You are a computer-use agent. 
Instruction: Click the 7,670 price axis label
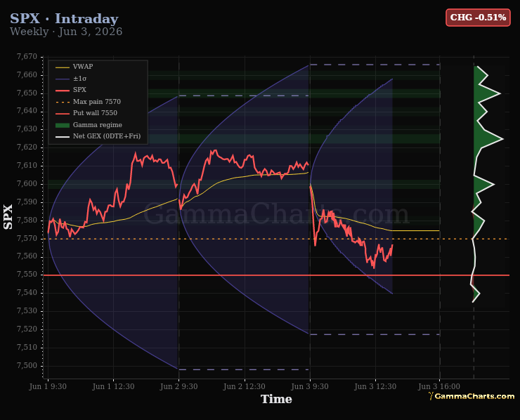pyautogui.click(x=27, y=57)
